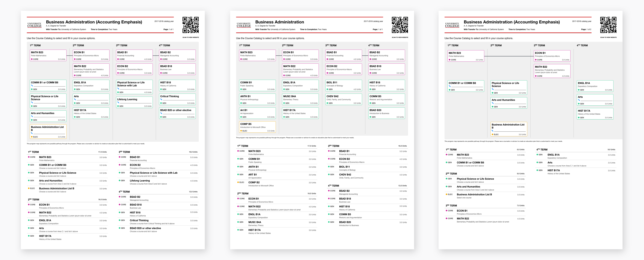This screenshot has width=644, height=260.
Task: Click the pencil icon in the Physical Science or Life Science with Lab card
Action: [x=118, y=88]
